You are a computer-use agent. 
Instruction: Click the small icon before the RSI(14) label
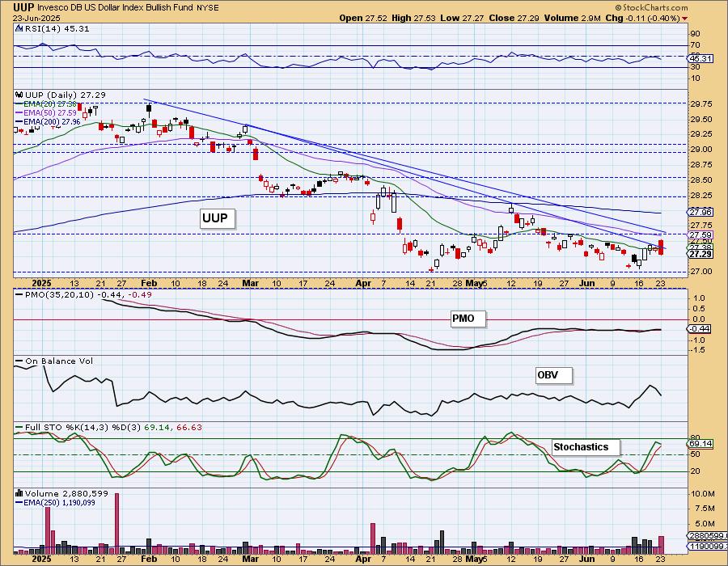[19, 29]
